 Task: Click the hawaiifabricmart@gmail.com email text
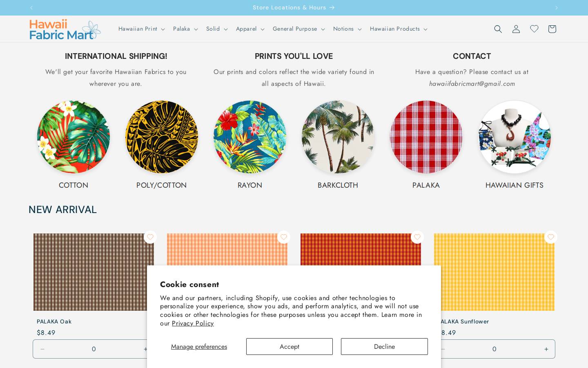point(472,84)
